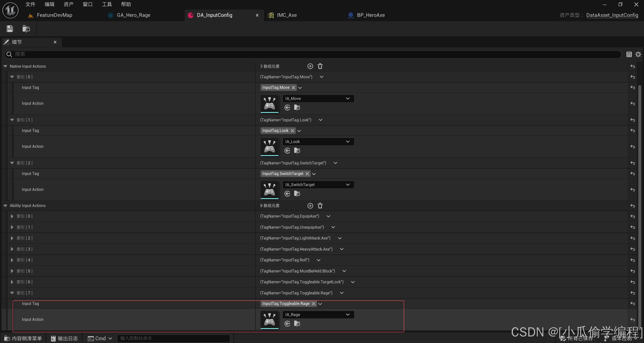The height and width of the screenshot is (343, 644).
Task: Browse to IA_Look in Content Browser
Action: (x=297, y=151)
